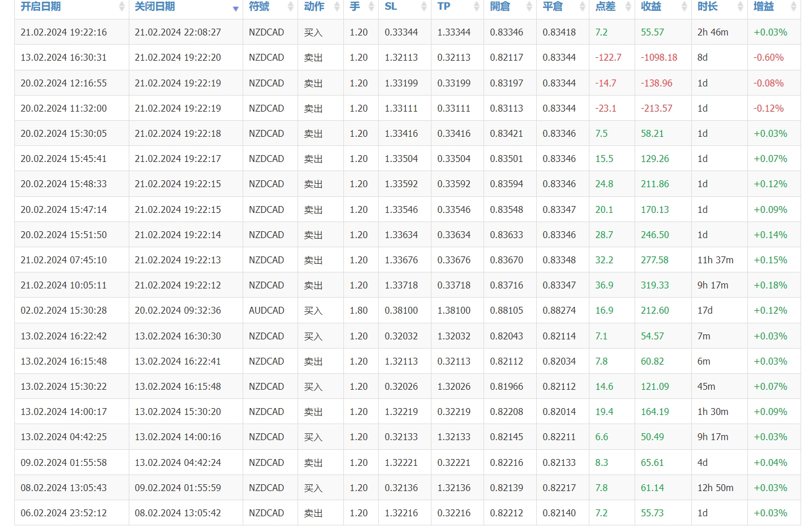Click the loss value -213.57

click(x=656, y=108)
